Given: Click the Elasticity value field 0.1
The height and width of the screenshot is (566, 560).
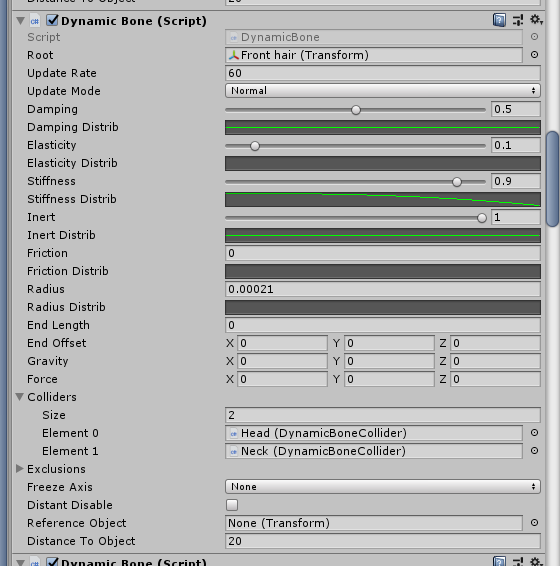Looking at the screenshot, I should point(516,145).
